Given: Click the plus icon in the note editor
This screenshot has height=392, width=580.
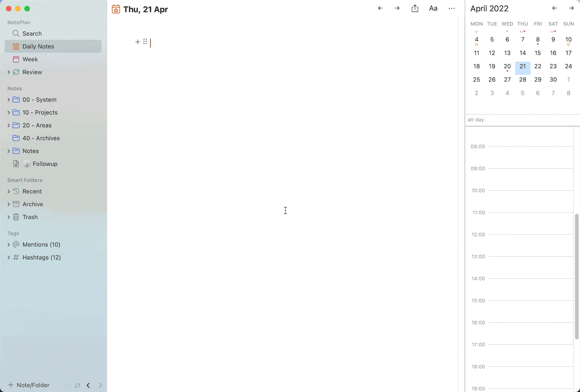Looking at the screenshot, I should coord(137,42).
